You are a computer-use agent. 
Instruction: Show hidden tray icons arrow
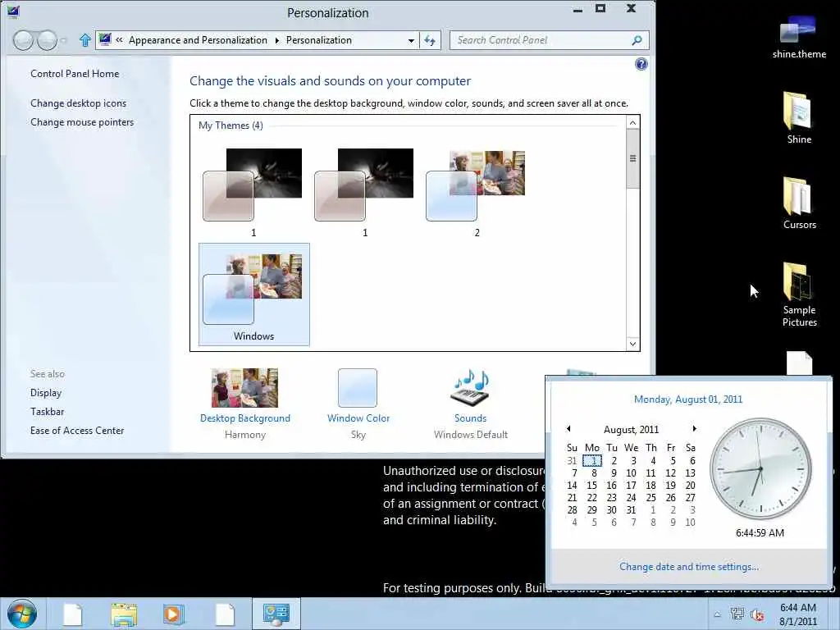coord(717,614)
